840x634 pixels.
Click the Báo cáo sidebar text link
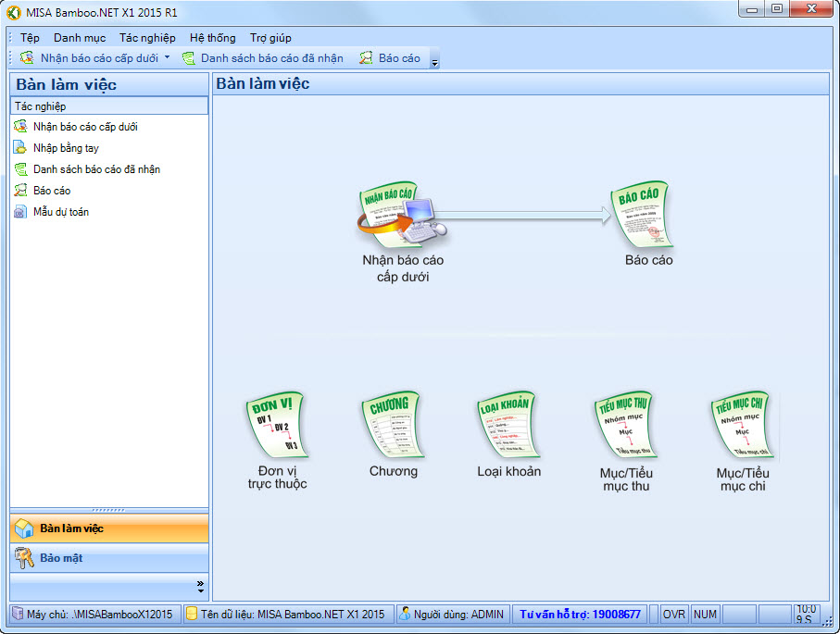pos(52,191)
